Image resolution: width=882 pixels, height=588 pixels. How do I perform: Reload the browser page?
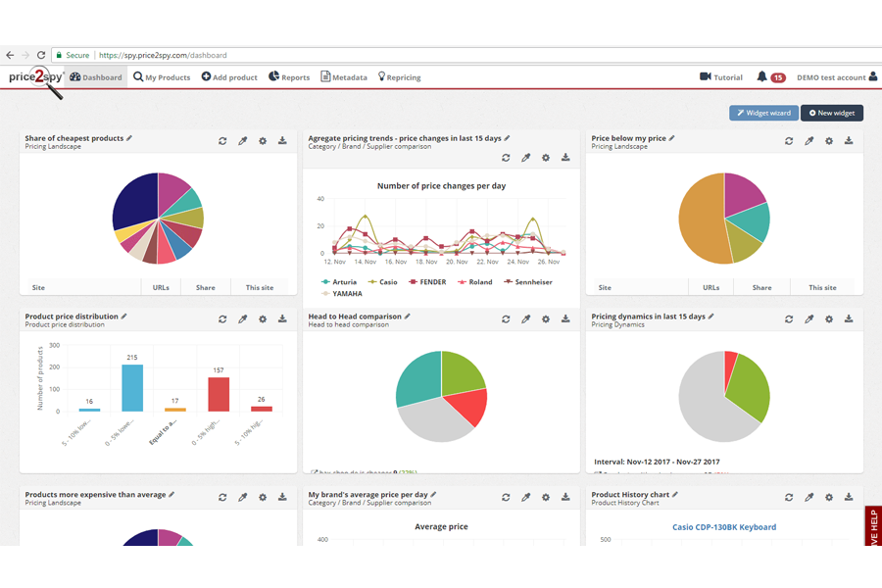click(x=41, y=56)
